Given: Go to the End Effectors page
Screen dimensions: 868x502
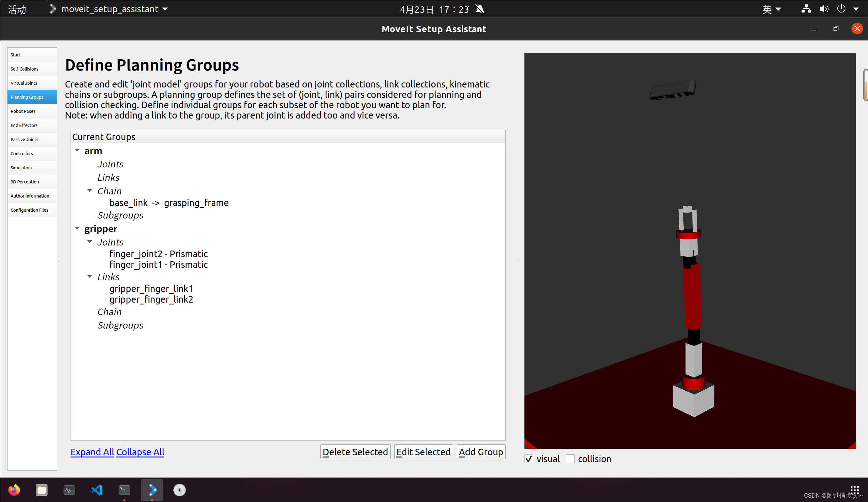Looking at the screenshot, I should click(24, 125).
